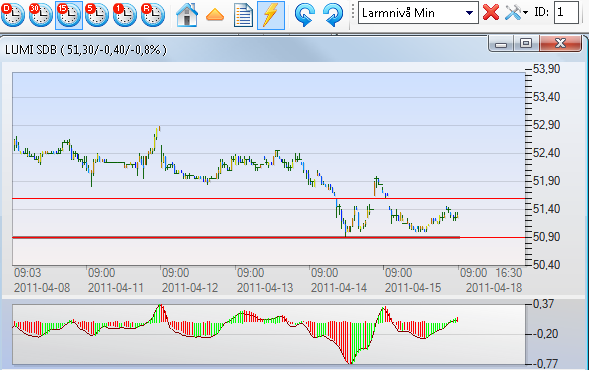Click the -0,77 indicator axis label
This screenshot has height=370, width=589.
pyautogui.click(x=545, y=364)
